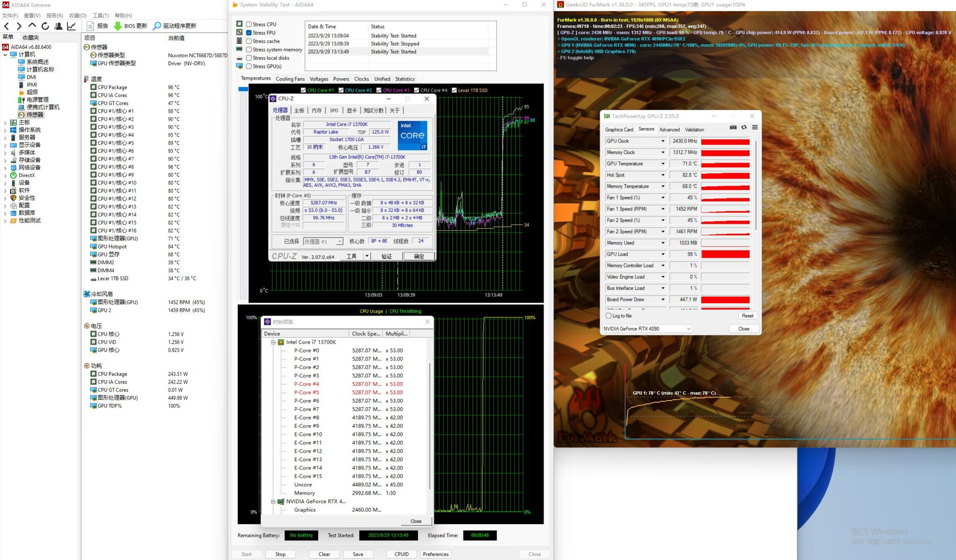Open CPU-Z 处理器 #1 selection dropdown
Screen dimensions: 956x560
(323, 241)
